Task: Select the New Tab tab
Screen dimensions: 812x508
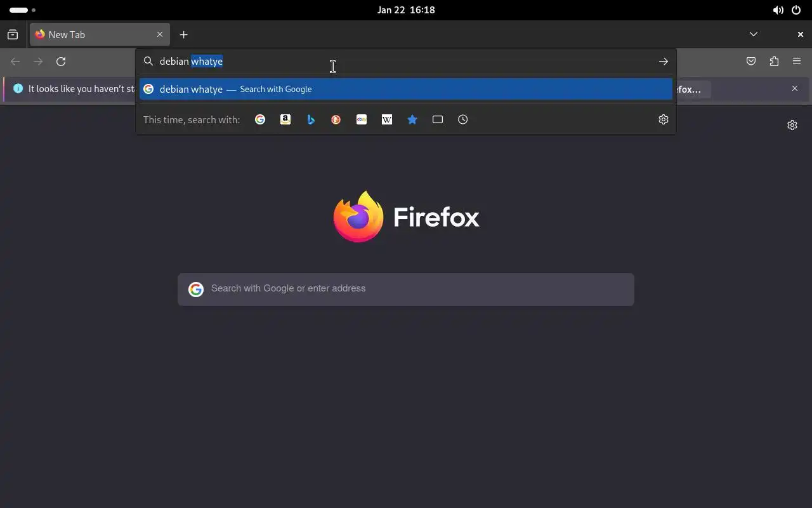Action: pos(100,35)
